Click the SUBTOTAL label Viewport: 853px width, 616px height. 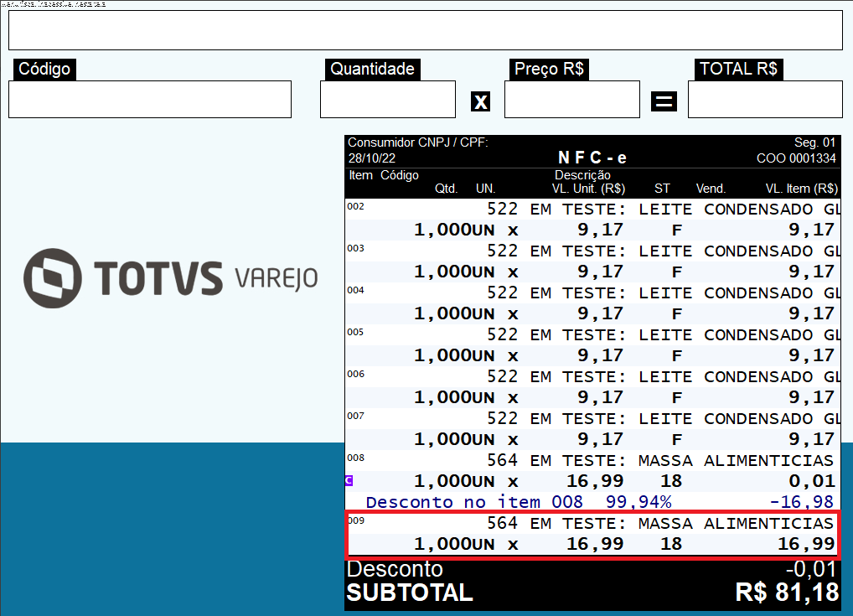click(410, 593)
